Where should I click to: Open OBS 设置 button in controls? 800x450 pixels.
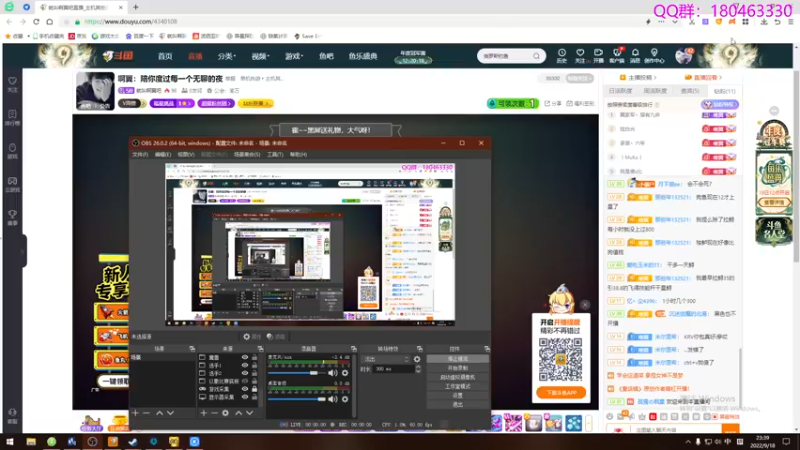tap(458, 395)
